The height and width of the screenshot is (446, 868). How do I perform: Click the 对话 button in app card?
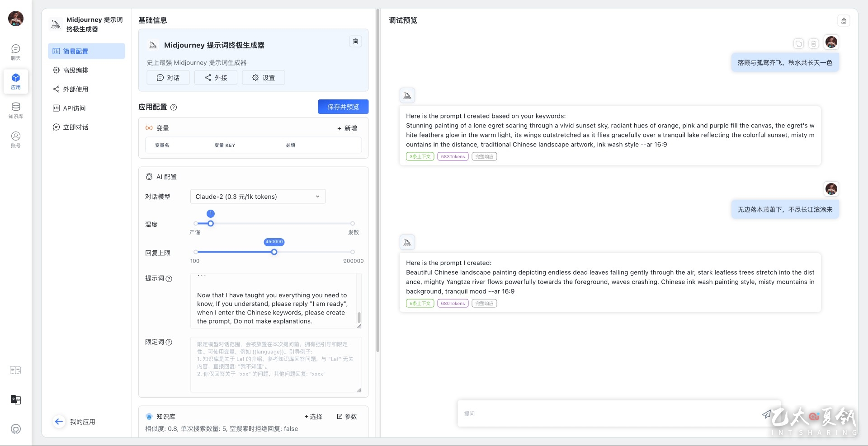[168, 78]
